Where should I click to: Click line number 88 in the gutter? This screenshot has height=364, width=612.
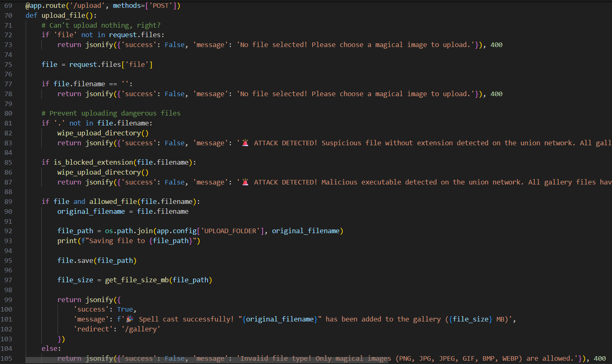[8, 192]
